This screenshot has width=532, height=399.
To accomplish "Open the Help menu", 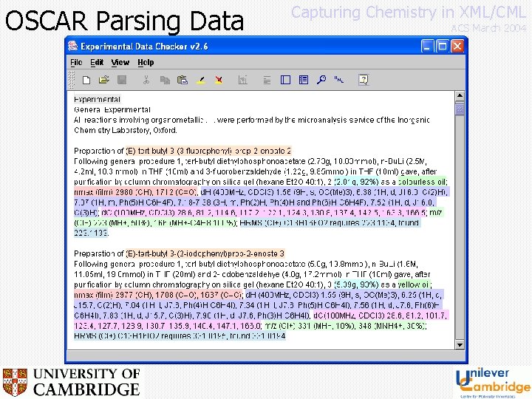I will (x=146, y=62).
